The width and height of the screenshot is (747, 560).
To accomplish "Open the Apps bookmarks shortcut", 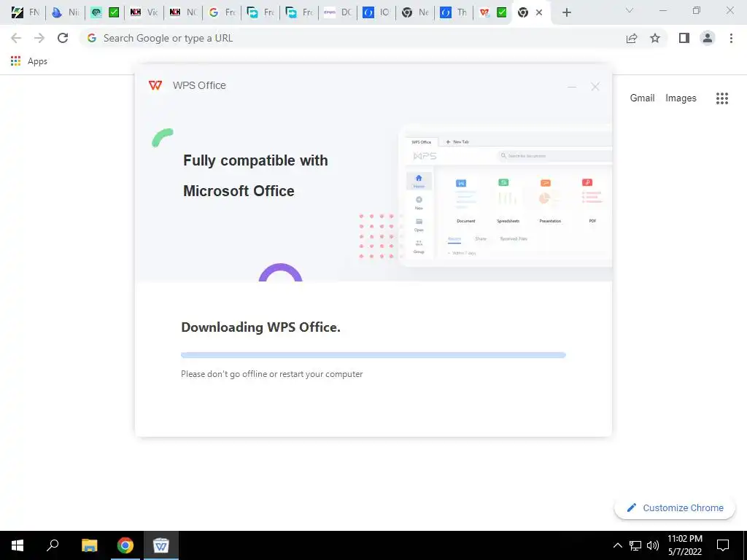I will pyautogui.click(x=29, y=61).
